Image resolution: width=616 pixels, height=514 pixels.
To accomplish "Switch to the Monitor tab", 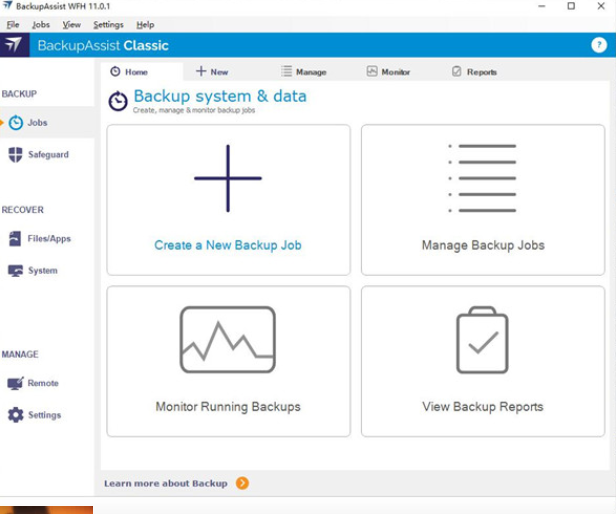I will 388,72.
